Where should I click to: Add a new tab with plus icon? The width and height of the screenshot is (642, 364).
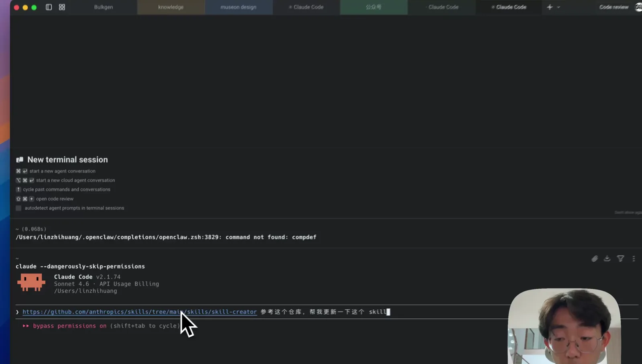pyautogui.click(x=550, y=7)
